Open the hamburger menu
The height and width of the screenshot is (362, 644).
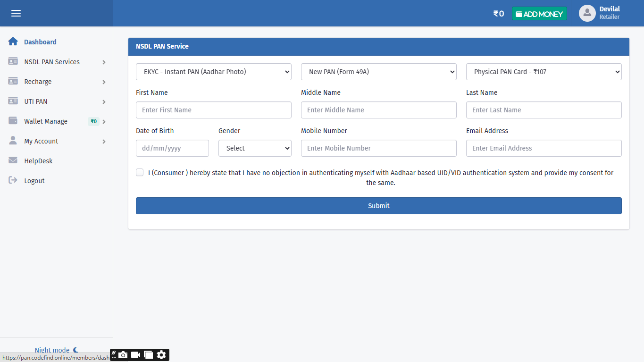pos(16,13)
